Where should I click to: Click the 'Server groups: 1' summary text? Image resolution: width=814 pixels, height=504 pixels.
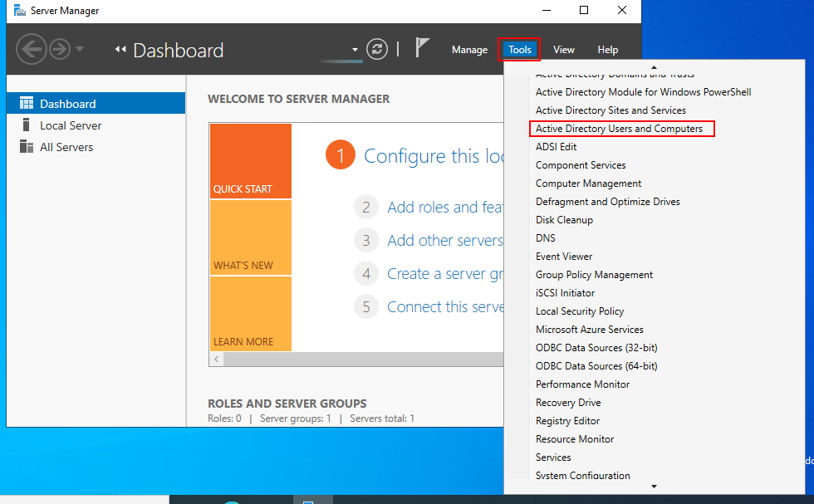pyautogui.click(x=296, y=418)
